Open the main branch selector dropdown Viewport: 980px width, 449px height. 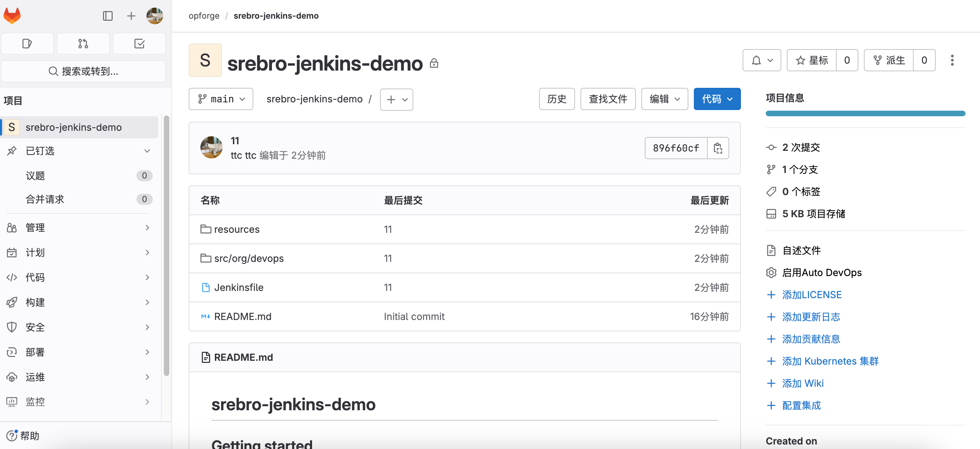221,99
